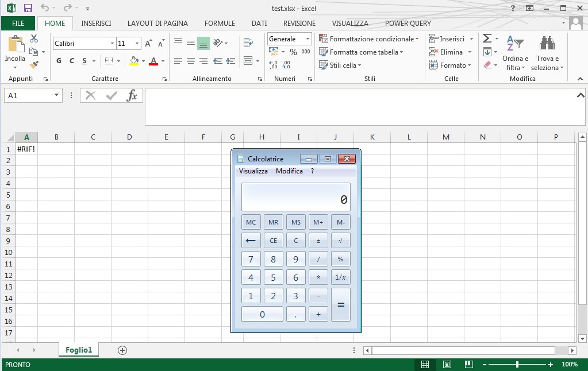Select cell A1 containing #RIF!
Image resolution: width=588 pixels, height=371 pixels.
[26, 149]
